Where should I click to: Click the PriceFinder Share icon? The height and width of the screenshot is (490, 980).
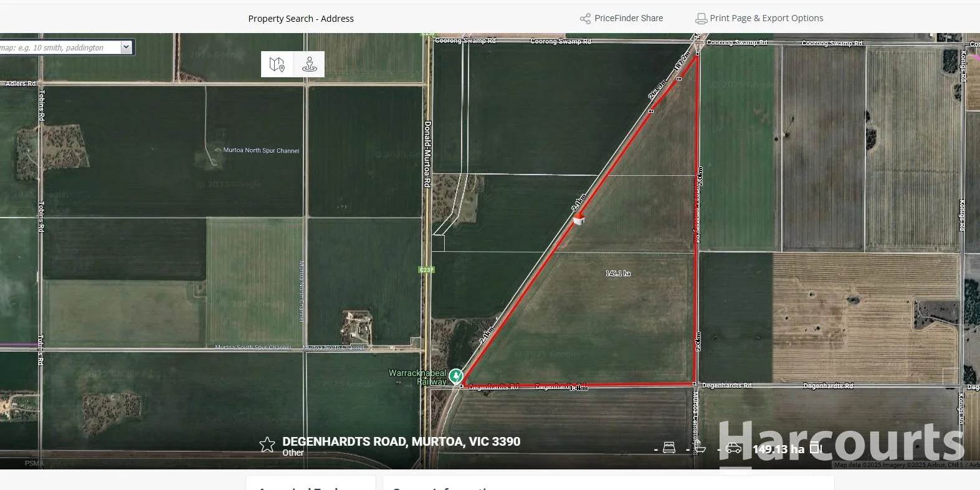tap(585, 19)
